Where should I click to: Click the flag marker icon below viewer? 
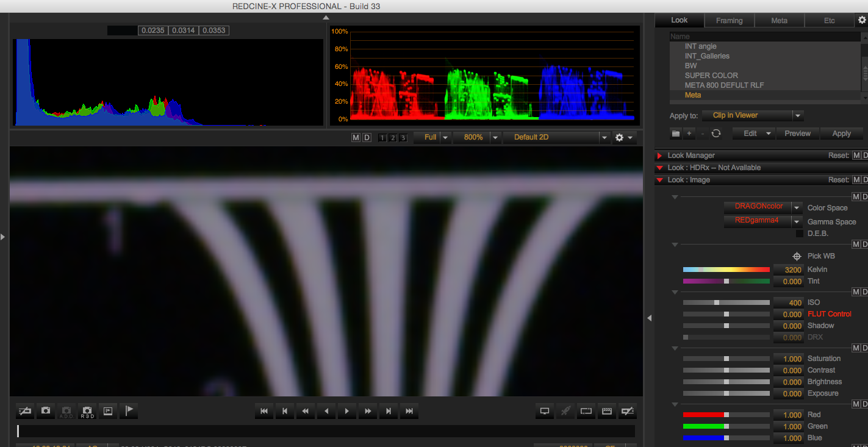coord(129,411)
